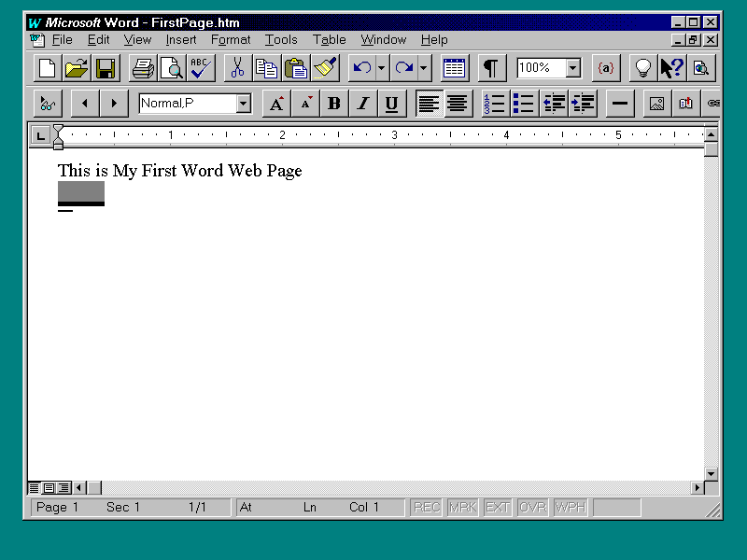Click the OVR indicator in the status bar
Screen dimensions: 747x560
tap(532, 508)
